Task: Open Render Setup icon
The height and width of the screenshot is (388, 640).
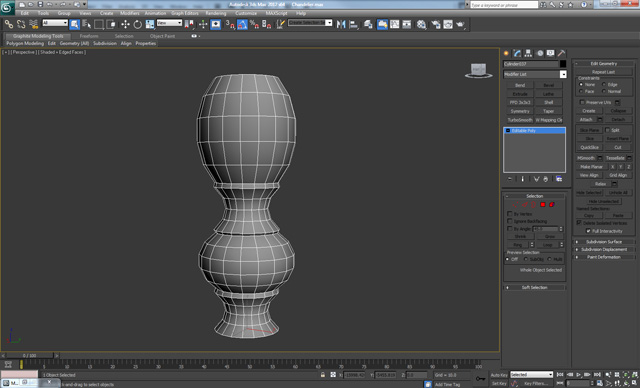Action: (436, 24)
